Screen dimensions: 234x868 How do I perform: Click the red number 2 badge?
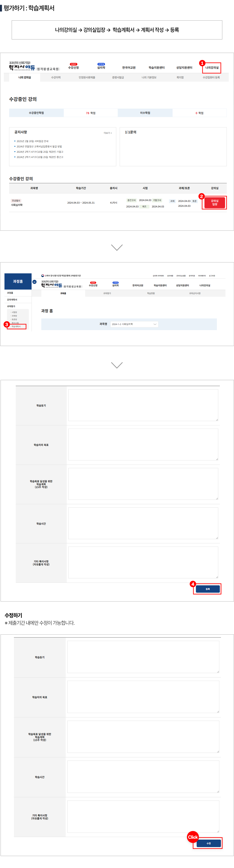pos(201,196)
